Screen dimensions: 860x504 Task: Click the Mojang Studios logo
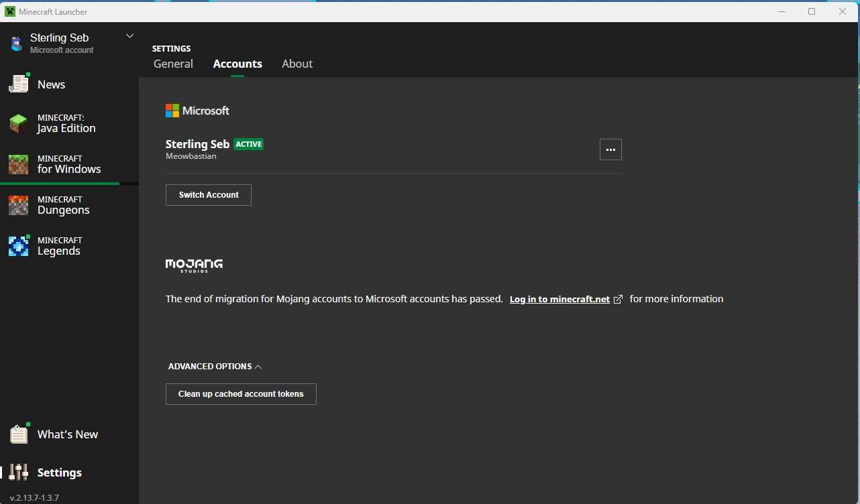pyautogui.click(x=194, y=265)
